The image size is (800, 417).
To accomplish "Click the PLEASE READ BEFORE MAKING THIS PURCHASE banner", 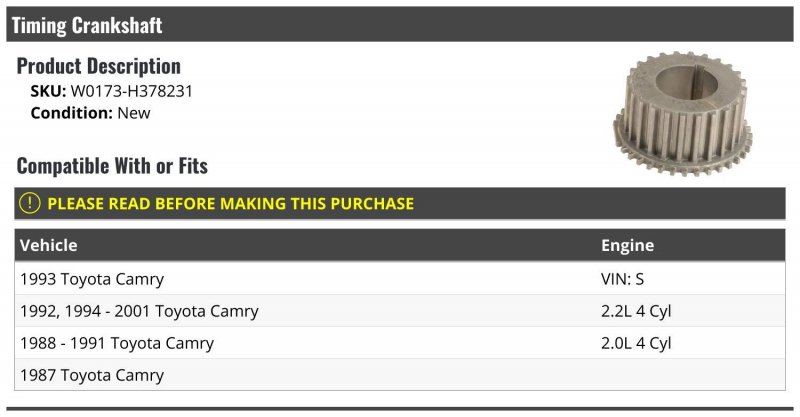I will (x=399, y=203).
